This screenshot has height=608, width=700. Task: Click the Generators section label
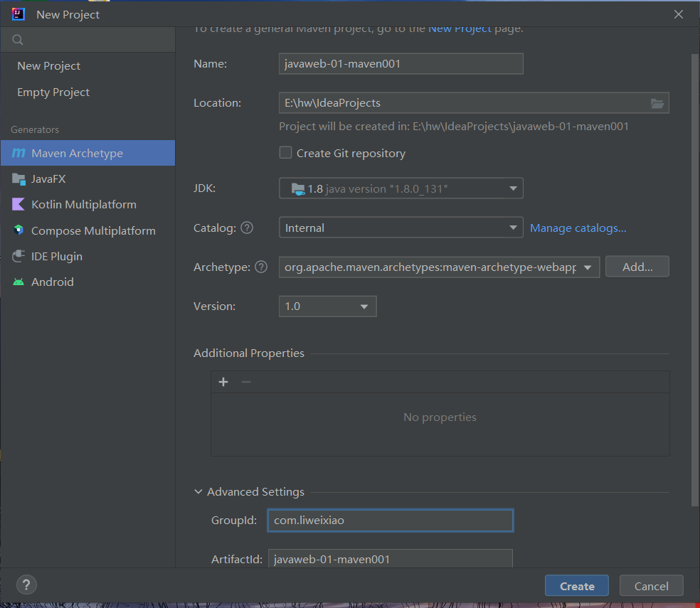click(x=35, y=129)
